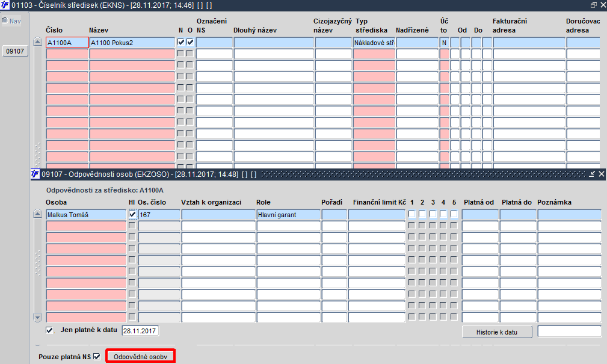Click the Osoba field Malkus Tomáš
Viewport: 607px width, 364px height.
[86, 215]
